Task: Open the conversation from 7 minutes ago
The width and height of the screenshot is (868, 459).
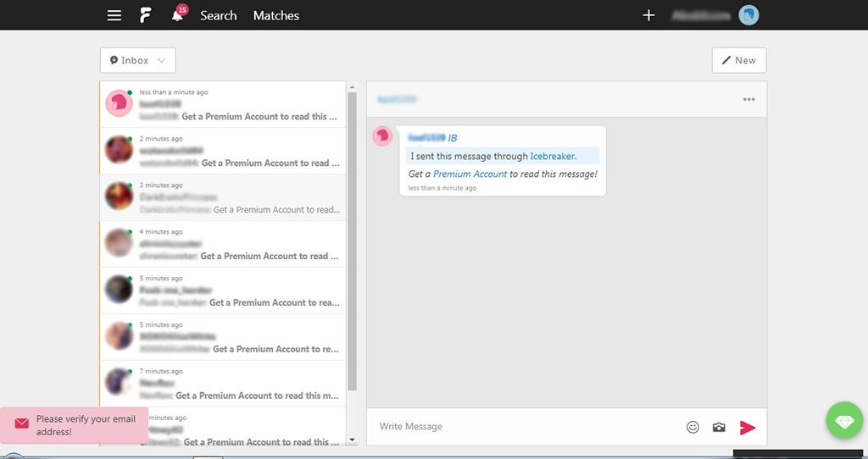Action: (x=223, y=384)
